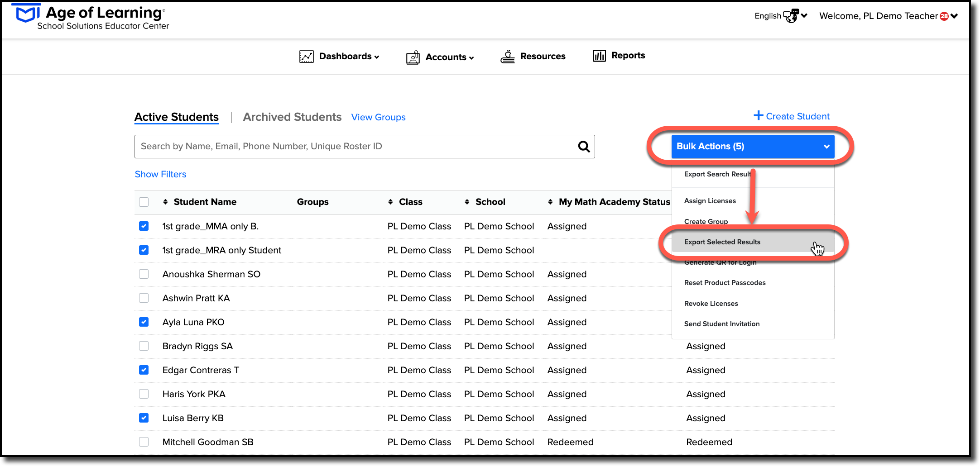Check Ashwin Pratt KA checkbox
The width and height of the screenshot is (980, 466).
pos(144,298)
